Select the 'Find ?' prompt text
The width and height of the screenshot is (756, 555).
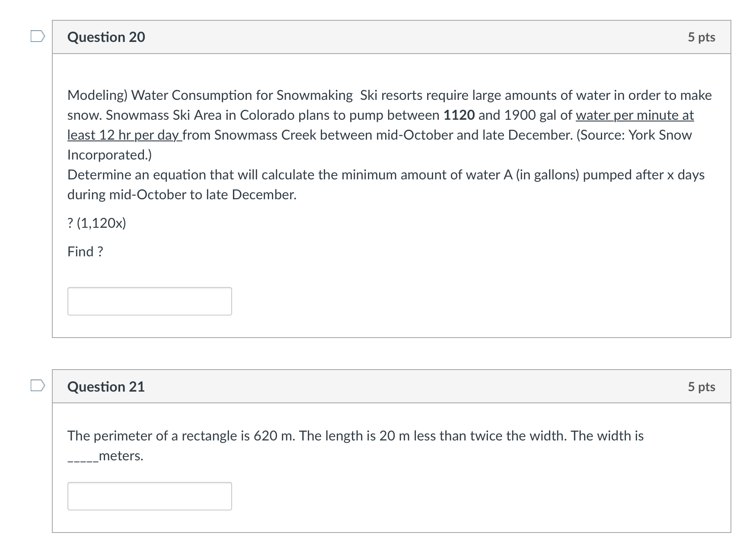(85, 251)
